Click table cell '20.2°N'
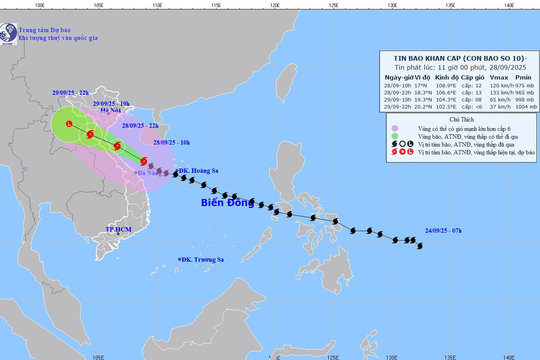540x360 pixels. pyautogui.click(x=423, y=107)
